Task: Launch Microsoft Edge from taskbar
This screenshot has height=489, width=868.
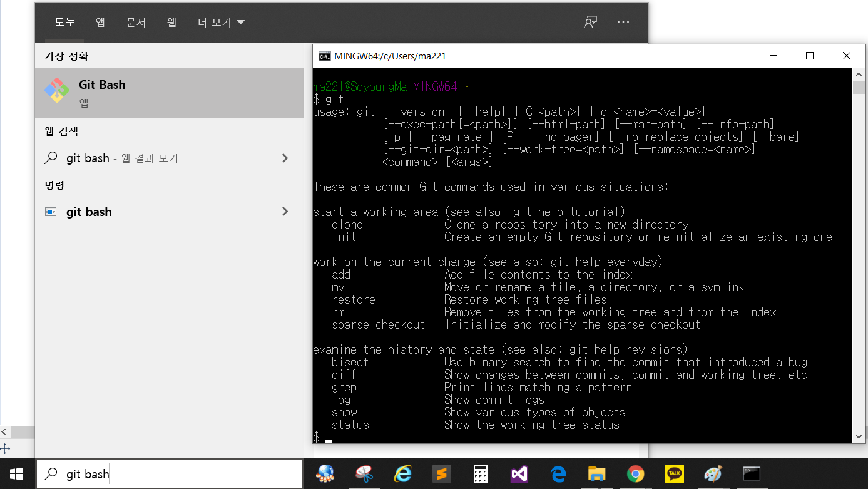Action: [558, 474]
